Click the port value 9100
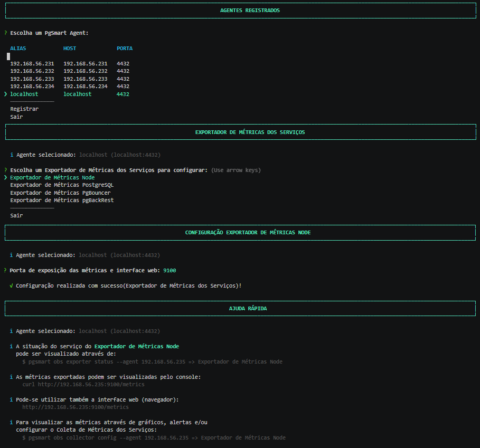This screenshot has height=448, width=480. (x=170, y=270)
